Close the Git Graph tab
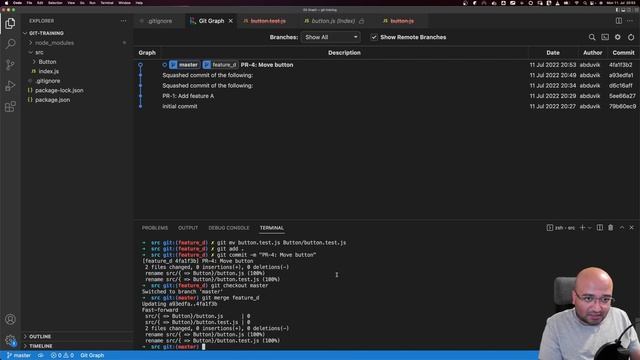This screenshot has height=360, width=640. click(231, 21)
